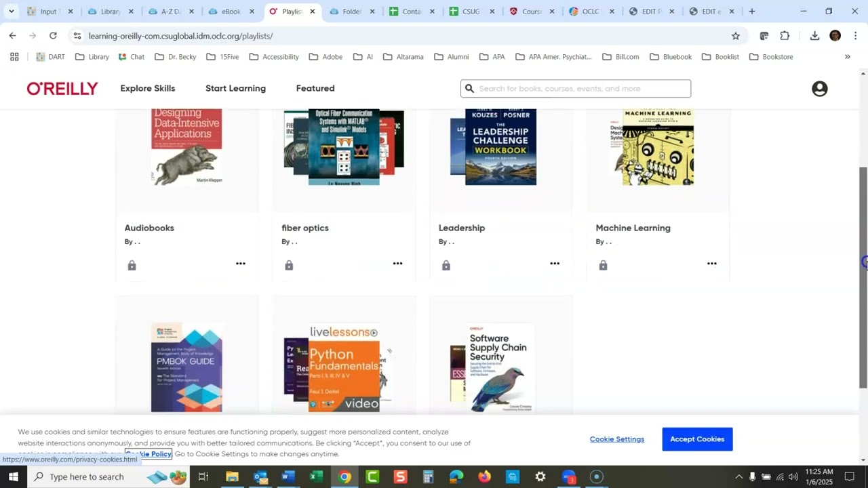Click the search magnifier icon
Viewport: 868px width, 488px height.
coord(469,89)
